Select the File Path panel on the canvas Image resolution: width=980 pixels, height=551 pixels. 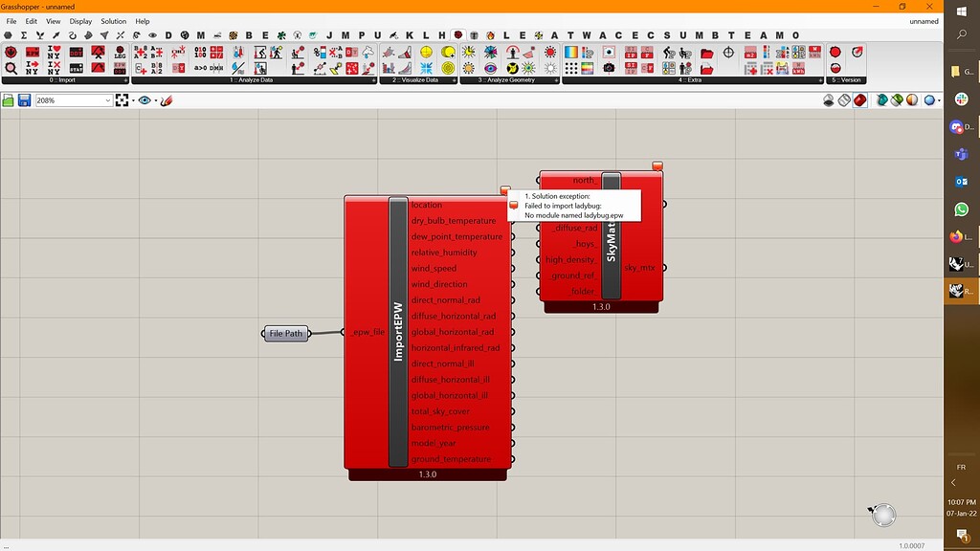click(x=284, y=333)
